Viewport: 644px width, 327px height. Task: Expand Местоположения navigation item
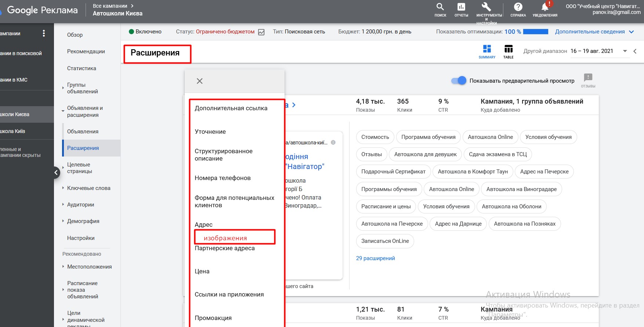[x=63, y=266]
